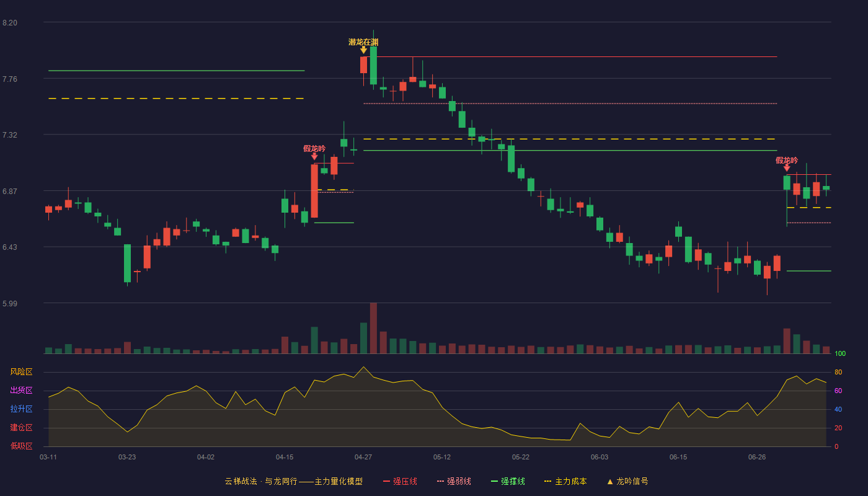868x496 pixels.
Task: Click the magenta 60 indicator scale label
Action: coord(838,391)
